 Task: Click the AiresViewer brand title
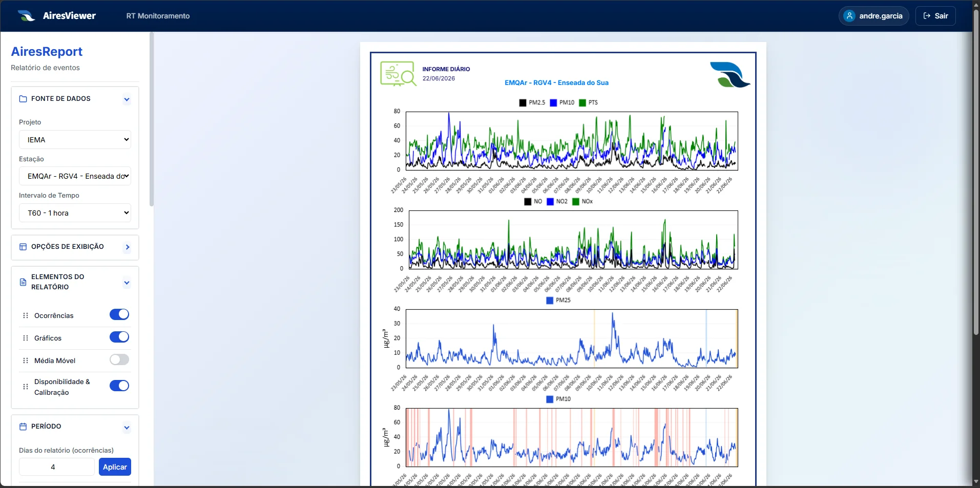[69, 16]
